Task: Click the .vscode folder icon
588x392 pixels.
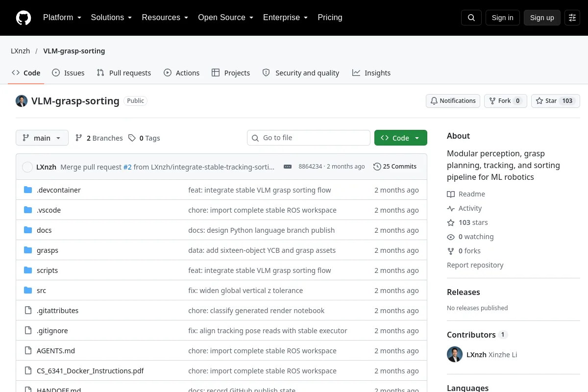Action: tap(28, 210)
